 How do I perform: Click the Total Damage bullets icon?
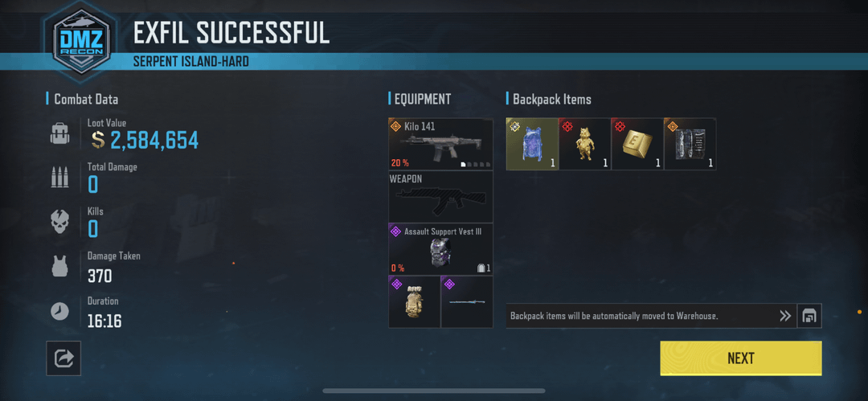point(59,178)
